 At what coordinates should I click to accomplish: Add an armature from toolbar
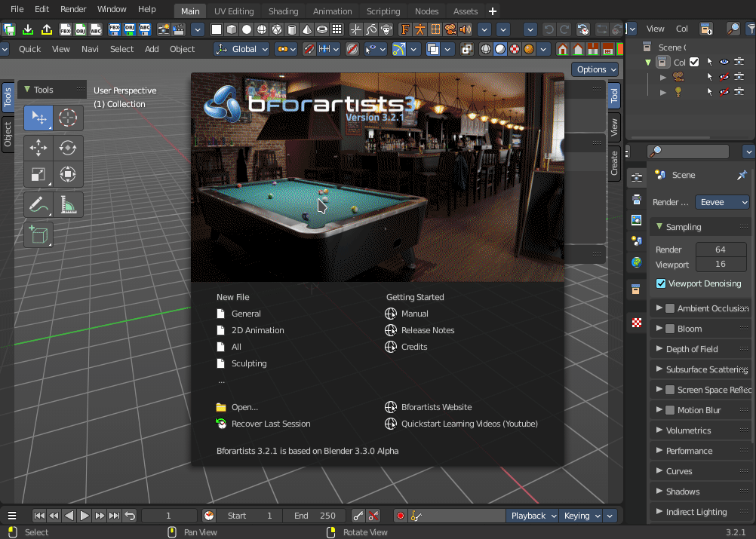[420, 29]
